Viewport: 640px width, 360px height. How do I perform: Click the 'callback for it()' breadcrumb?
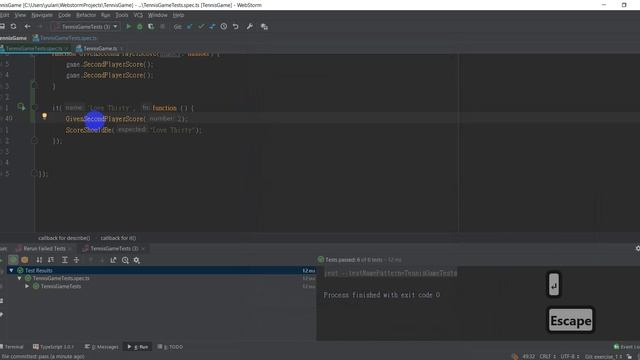pyautogui.click(x=118, y=238)
